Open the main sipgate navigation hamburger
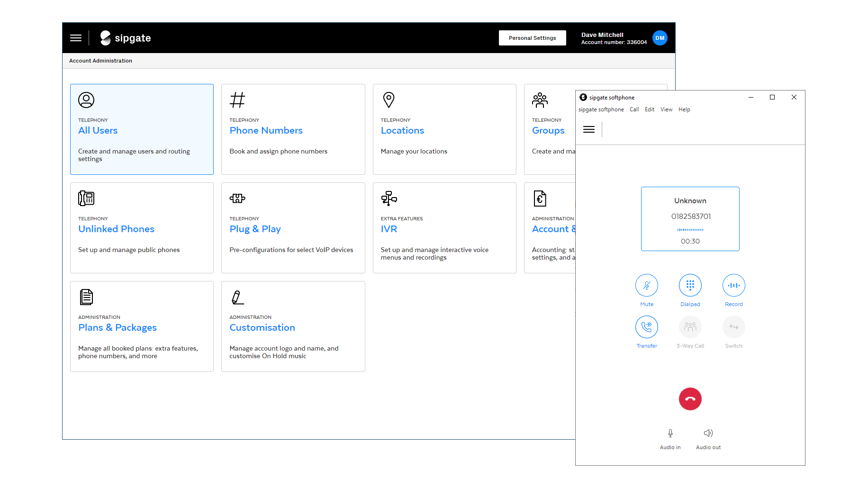 pos(75,38)
